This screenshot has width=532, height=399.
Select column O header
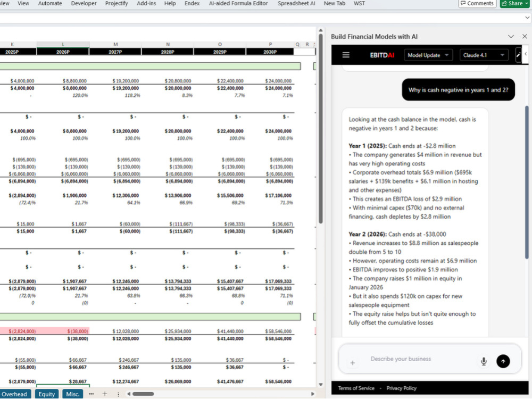pos(220,45)
